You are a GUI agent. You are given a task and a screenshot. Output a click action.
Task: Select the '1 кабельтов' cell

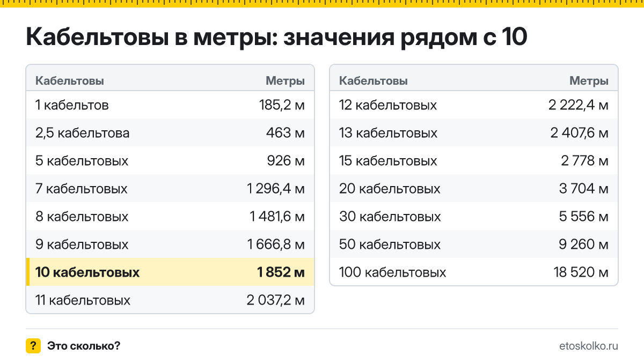[72, 105]
